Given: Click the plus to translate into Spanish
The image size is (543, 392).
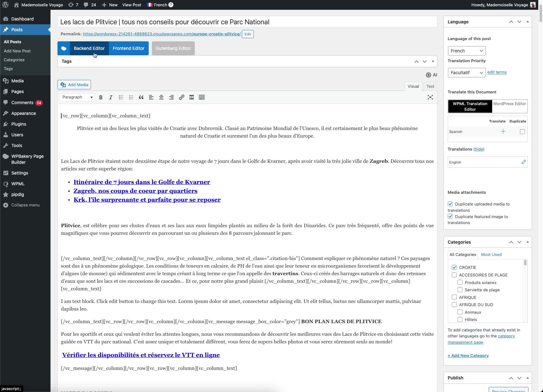Looking at the screenshot, I should [503, 131].
